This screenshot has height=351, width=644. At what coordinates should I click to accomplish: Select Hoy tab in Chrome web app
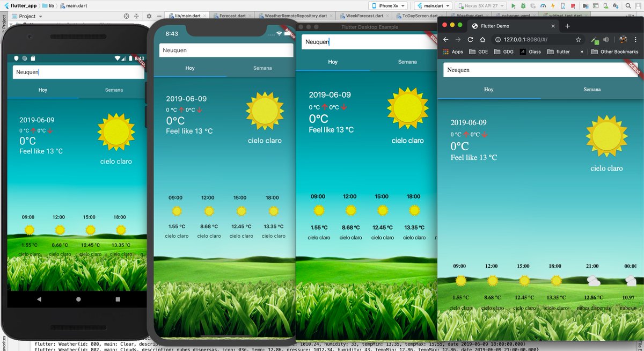coord(489,90)
